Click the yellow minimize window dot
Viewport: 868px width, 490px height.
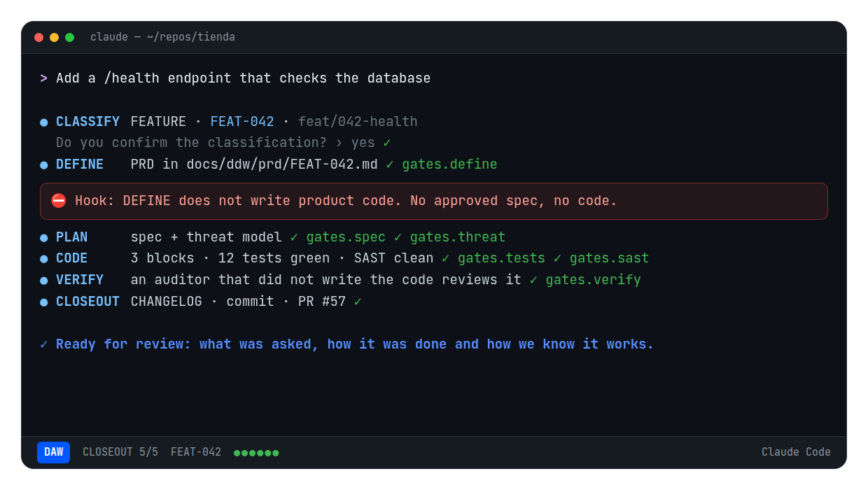(x=54, y=37)
